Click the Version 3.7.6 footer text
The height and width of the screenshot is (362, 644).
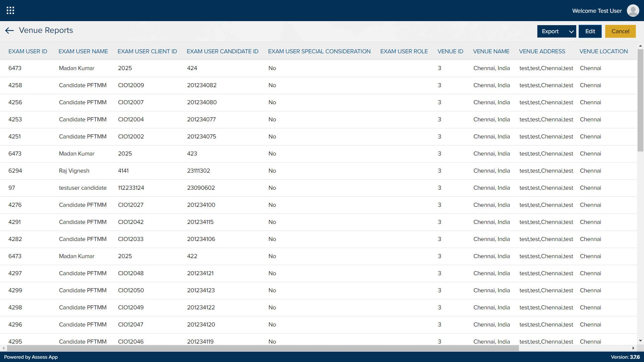(625, 357)
